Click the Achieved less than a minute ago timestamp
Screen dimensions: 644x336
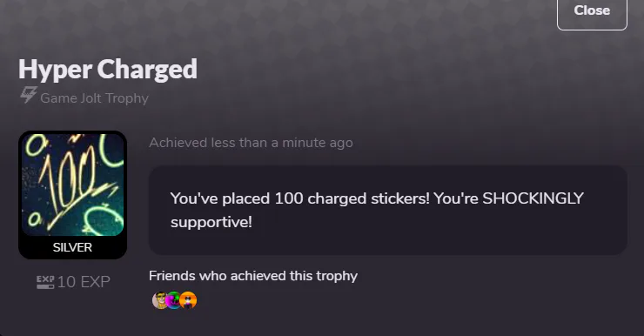[x=251, y=143]
